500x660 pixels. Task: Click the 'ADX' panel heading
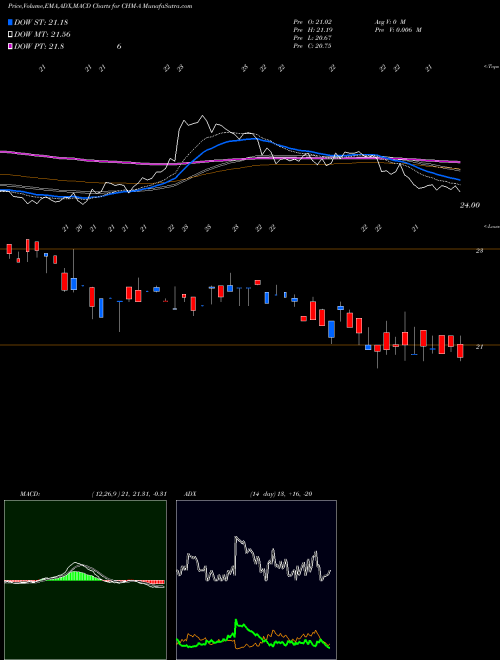[190, 494]
